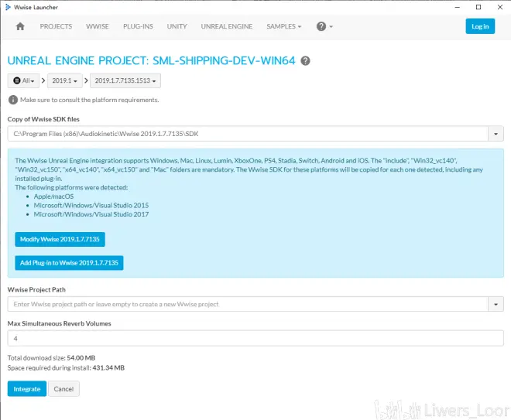Expand the SAMPLES menu

(284, 26)
